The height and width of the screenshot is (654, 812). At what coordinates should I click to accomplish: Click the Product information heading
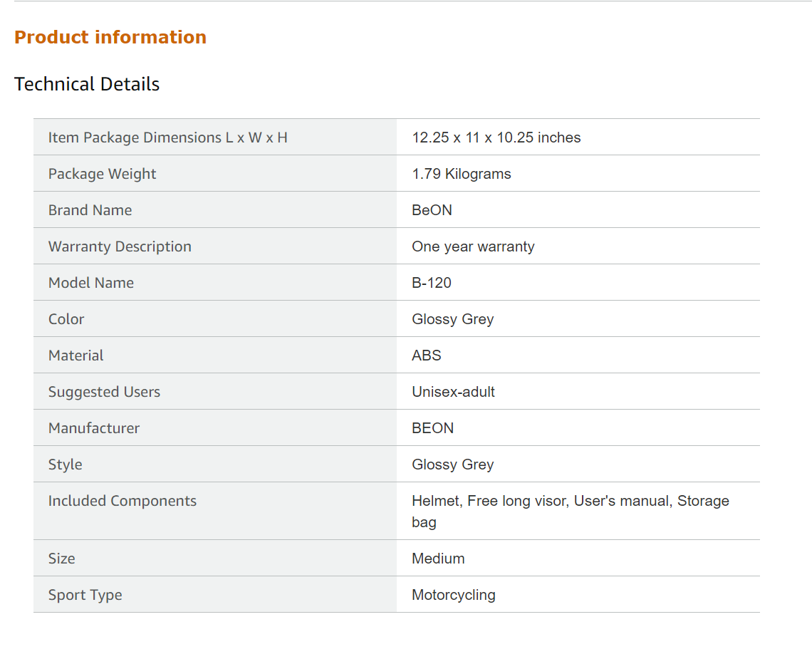[110, 37]
